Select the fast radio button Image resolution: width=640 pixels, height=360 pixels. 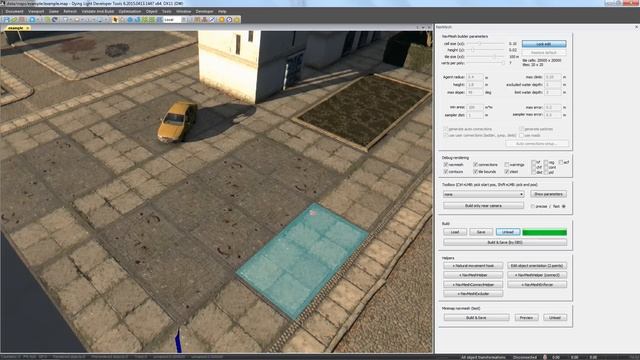[x=564, y=206]
